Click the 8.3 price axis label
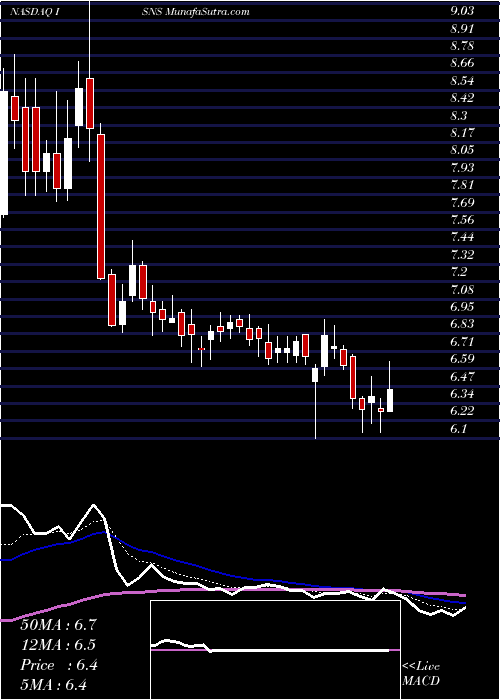This screenshot has height=700, width=500. 459,116
